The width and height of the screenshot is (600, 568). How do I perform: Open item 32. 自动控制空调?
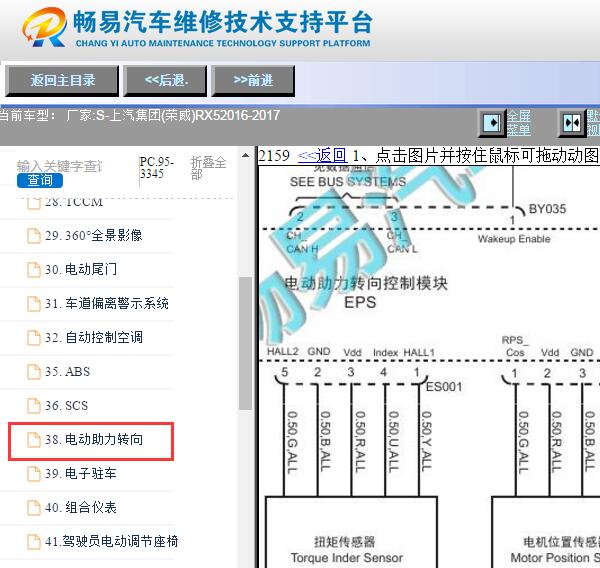[94, 338]
